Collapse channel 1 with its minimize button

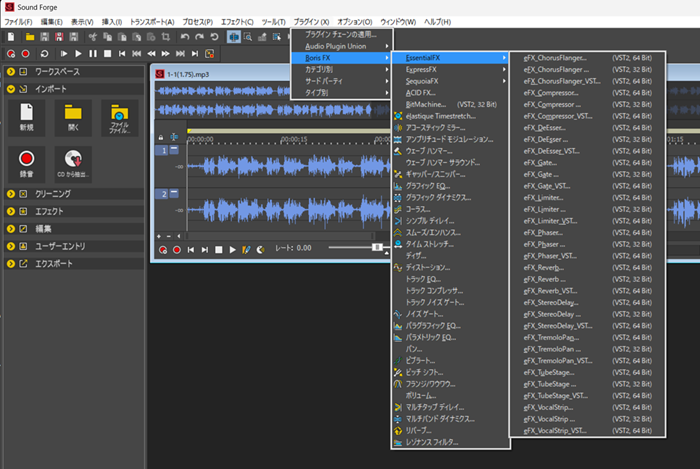coord(174,149)
